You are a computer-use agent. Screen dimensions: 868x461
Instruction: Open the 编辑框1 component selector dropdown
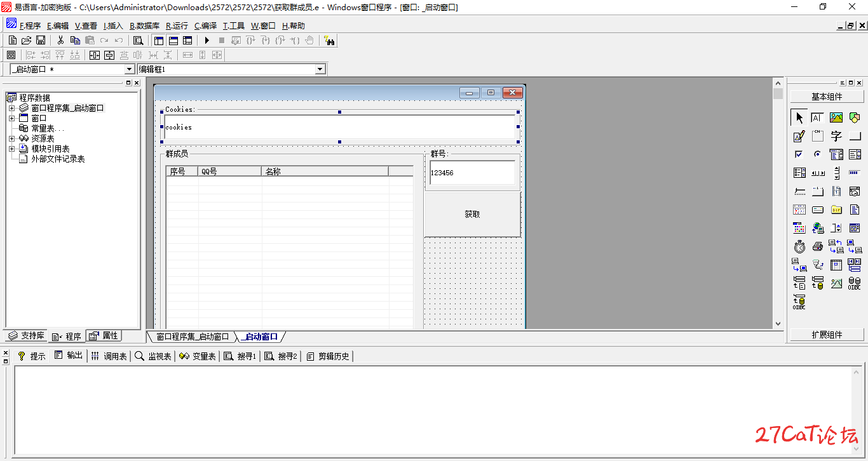pos(320,68)
